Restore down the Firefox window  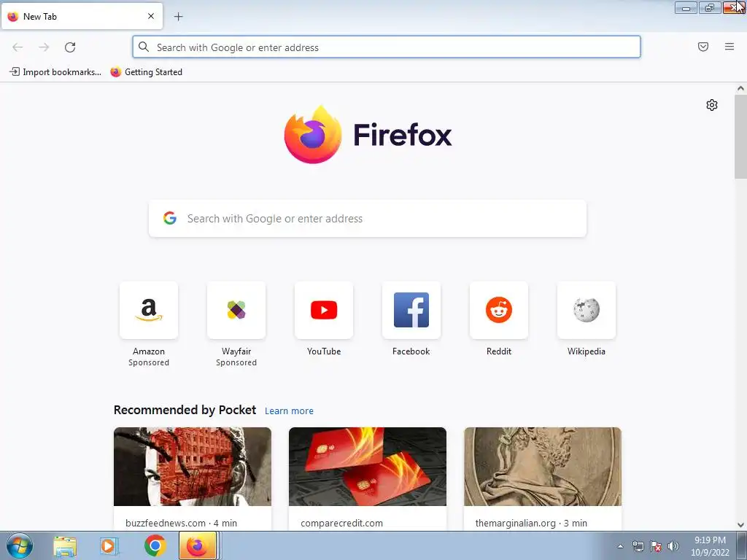pos(710,7)
